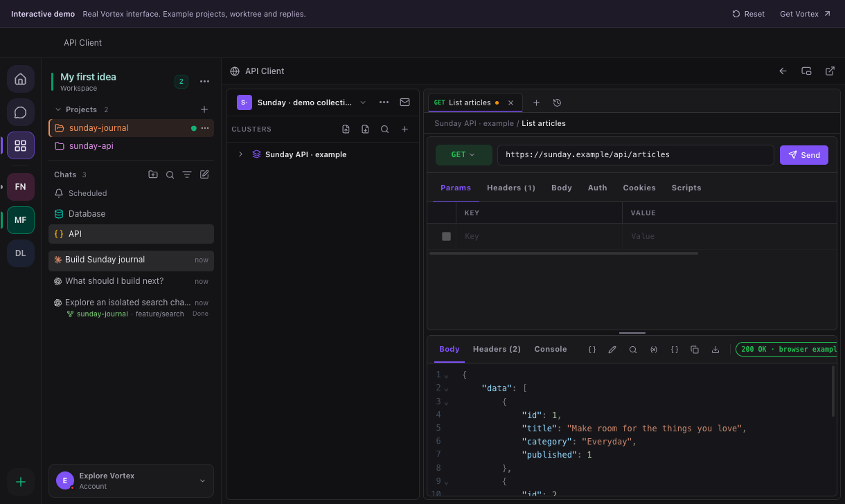Search clusters with the magnifier icon

385,129
